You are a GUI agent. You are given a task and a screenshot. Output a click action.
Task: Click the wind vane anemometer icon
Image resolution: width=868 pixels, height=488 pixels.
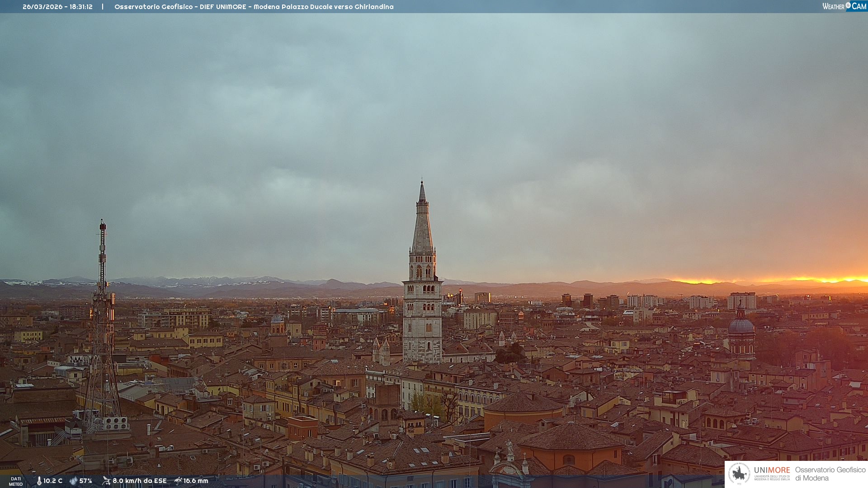(x=106, y=481)
